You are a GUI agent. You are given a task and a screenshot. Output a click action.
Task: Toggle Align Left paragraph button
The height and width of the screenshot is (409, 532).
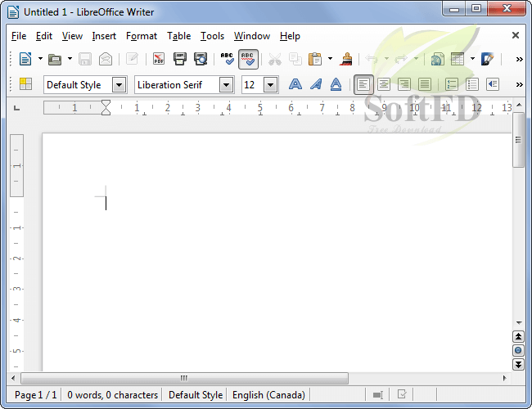pyautogui.click(x=363, y=84)
